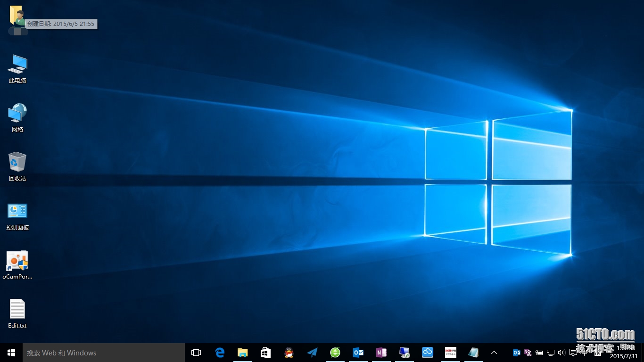Image resolution: width=644 pixels, height=362 pixels.
Task: Click the 搜索 Web 和 Windows search box
Action: (104, 353)
